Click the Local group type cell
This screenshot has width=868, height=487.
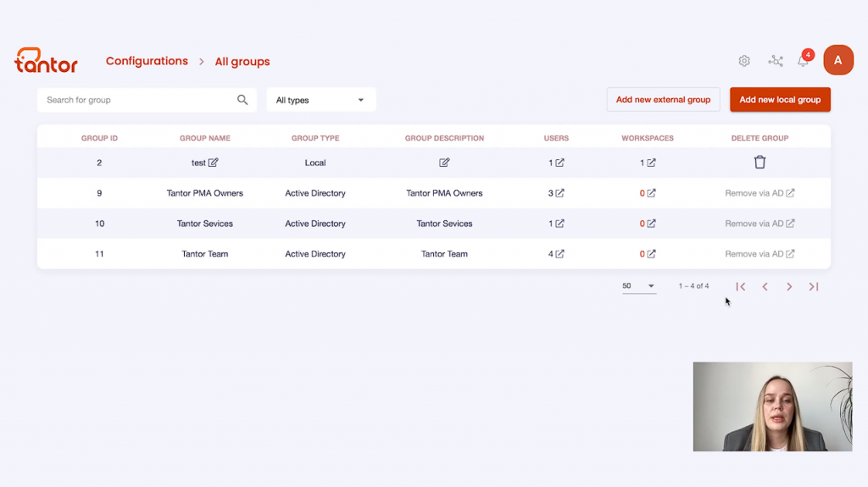(315, 163)
